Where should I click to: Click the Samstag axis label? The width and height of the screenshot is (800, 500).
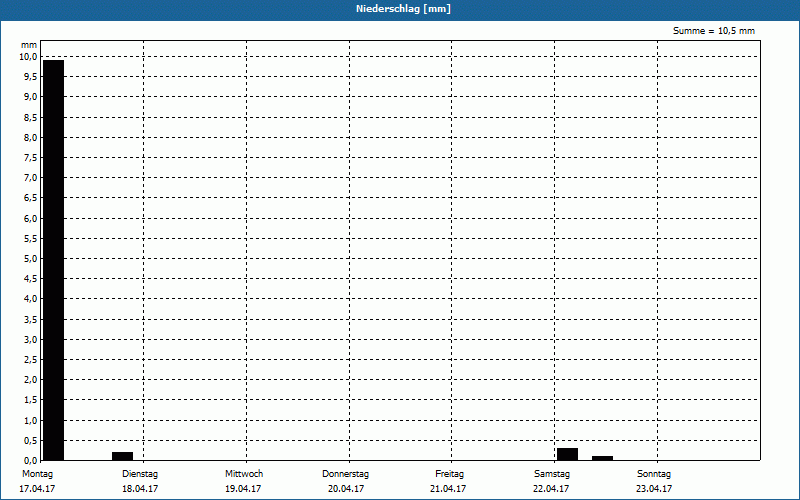[x=552, y=474]
